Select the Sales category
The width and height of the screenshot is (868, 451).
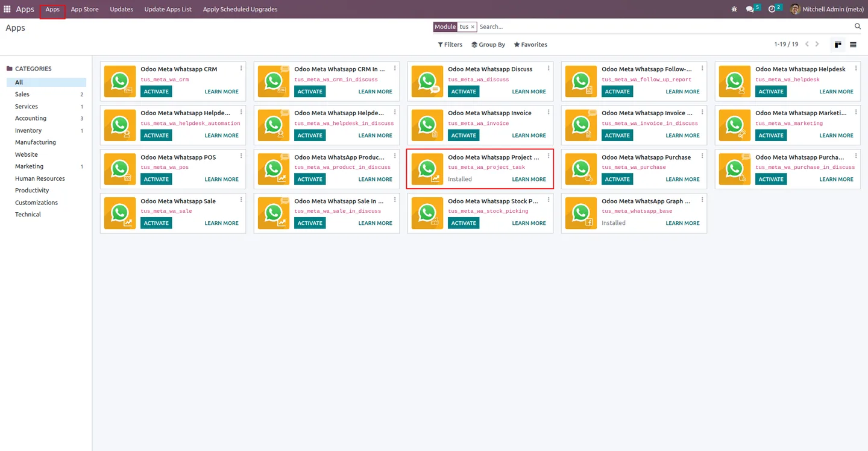point(46,94)
